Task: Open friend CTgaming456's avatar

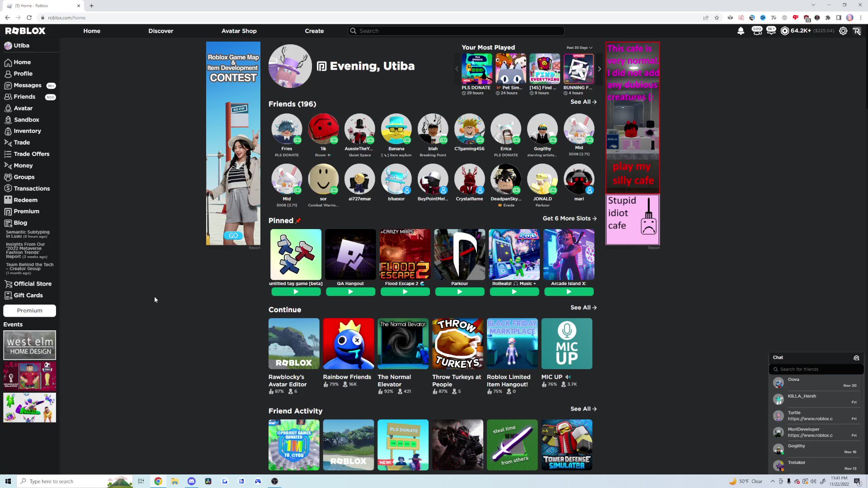Action: pos(469,129)
